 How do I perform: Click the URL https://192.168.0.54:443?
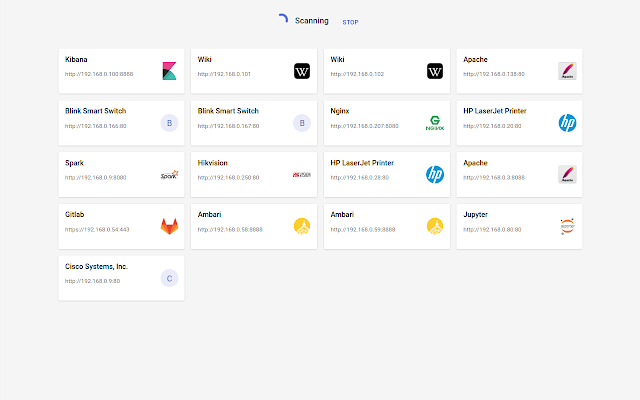(x=97, y=230)
